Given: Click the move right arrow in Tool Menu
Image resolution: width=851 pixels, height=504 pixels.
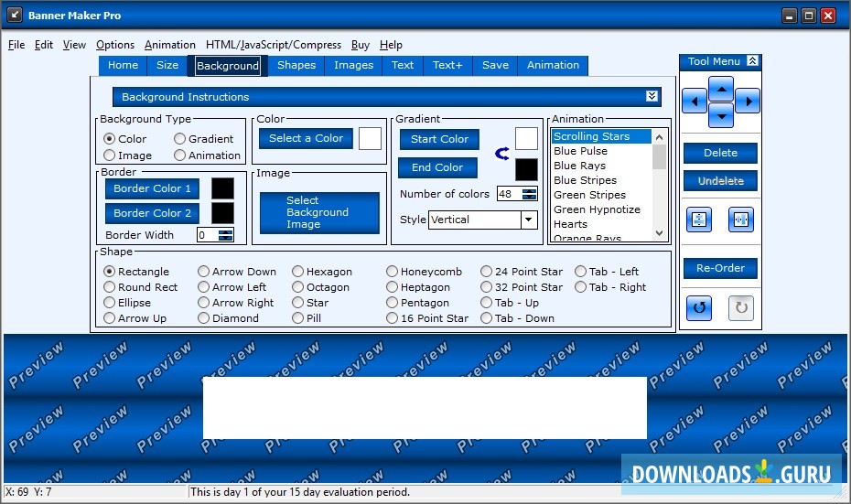Looking at the screenshot, I should (x=748, y=101).
